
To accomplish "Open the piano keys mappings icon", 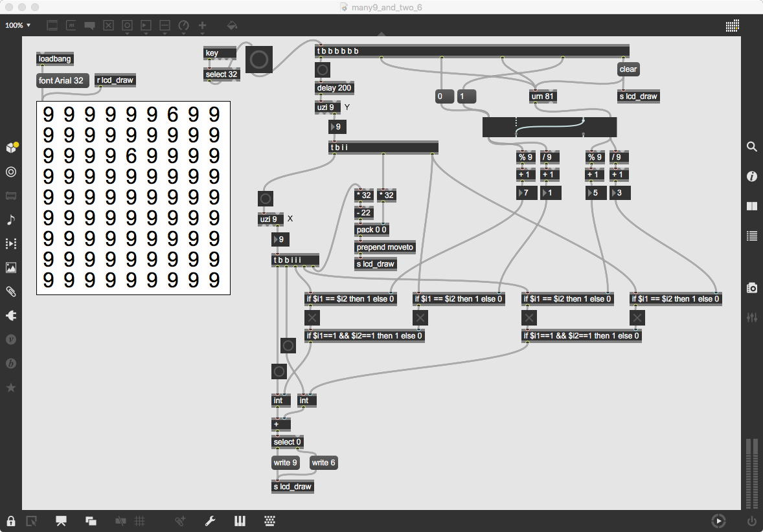I will click(x=240, y=521).
